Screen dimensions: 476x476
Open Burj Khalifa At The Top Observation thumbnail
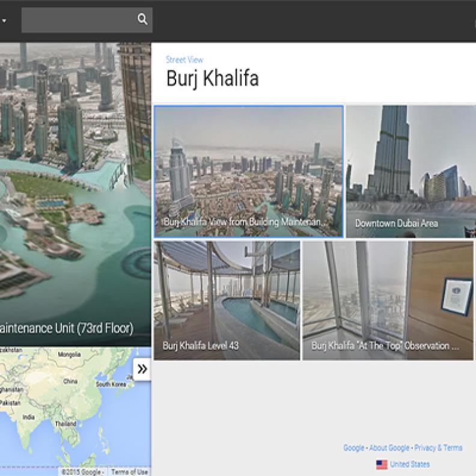pyautogui.click(x=388, y=301)
